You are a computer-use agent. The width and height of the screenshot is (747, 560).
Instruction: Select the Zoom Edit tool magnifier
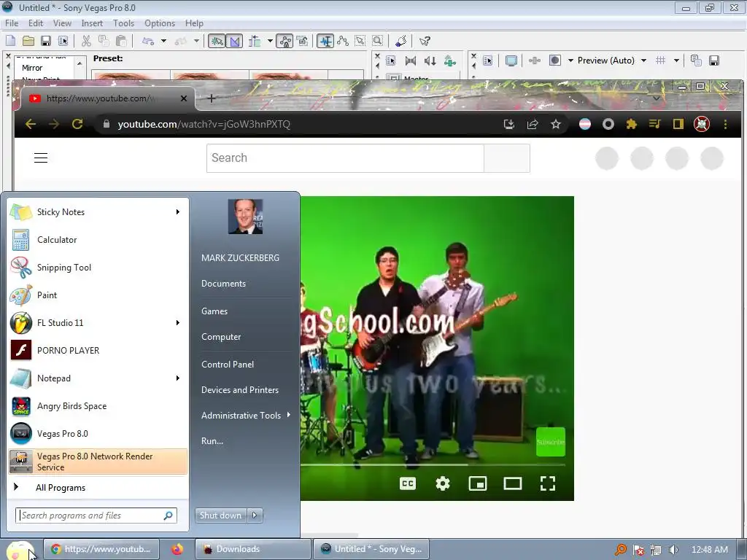coord(378,41)
